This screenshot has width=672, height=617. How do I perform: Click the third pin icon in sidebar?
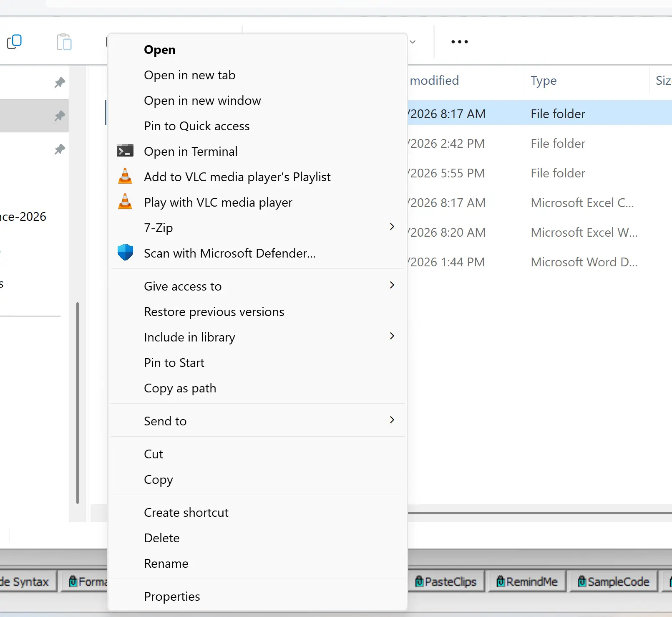[60, 149]
